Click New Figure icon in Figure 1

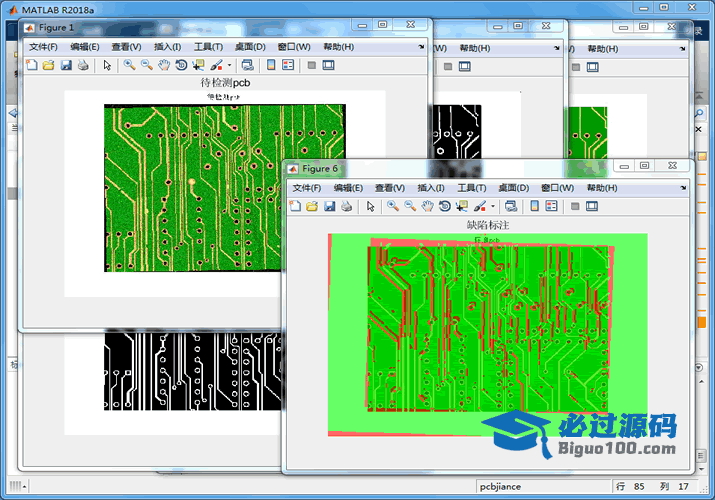[31, 65]
